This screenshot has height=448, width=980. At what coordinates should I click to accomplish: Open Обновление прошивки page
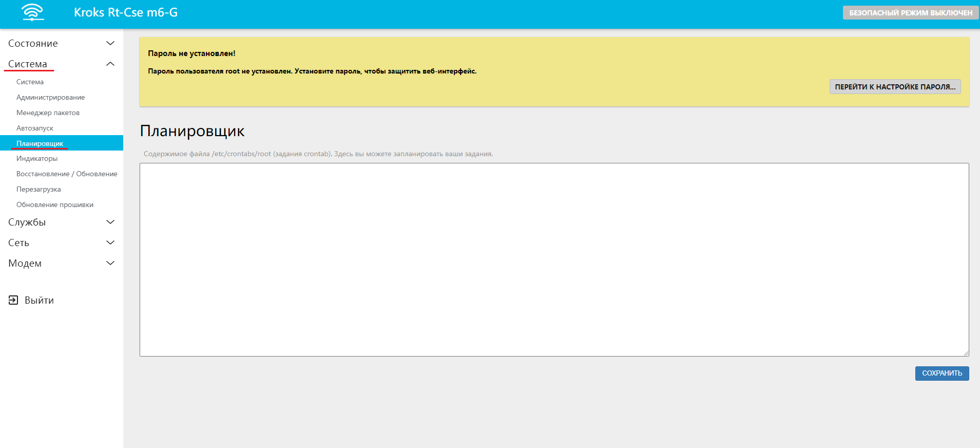click(55, 204)
